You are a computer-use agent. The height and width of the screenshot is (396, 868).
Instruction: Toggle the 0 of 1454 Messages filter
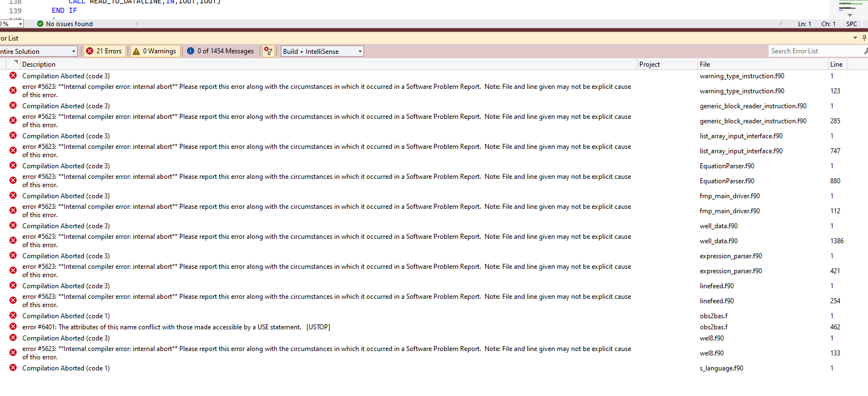click(220, 51)
